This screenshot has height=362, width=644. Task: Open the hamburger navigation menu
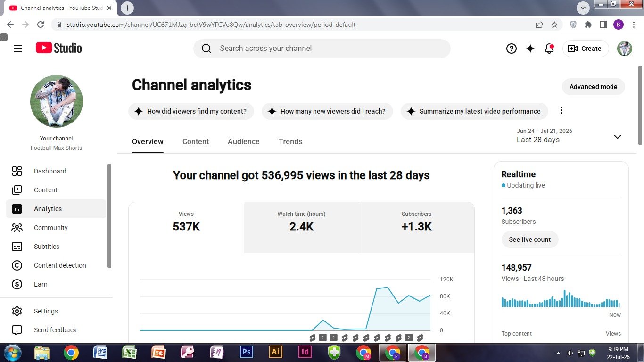point(18,49)
